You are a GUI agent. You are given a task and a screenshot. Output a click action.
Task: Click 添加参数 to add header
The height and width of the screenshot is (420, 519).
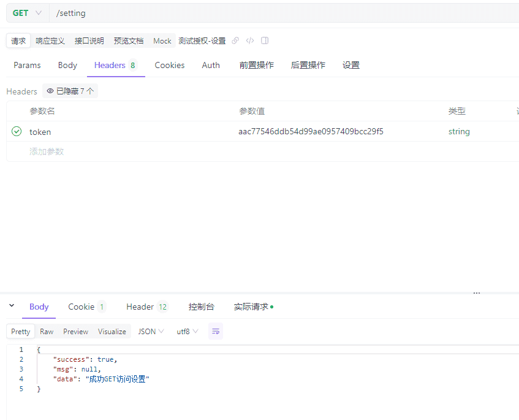coord(47,151)
